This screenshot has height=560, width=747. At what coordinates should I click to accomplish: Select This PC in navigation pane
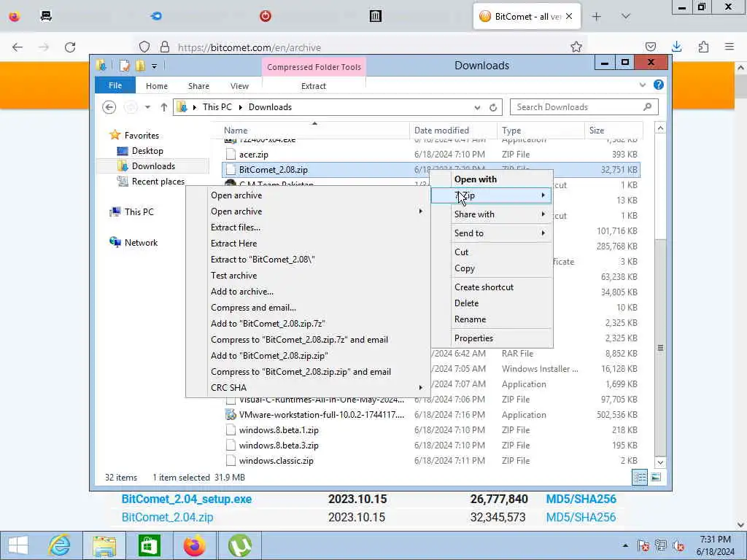(x=139, y=212)
